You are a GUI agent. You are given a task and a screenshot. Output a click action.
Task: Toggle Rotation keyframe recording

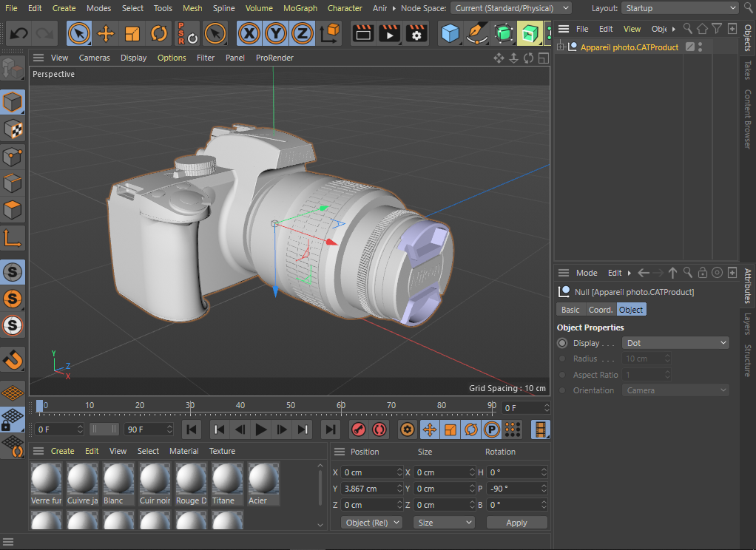tap(470, 429)
